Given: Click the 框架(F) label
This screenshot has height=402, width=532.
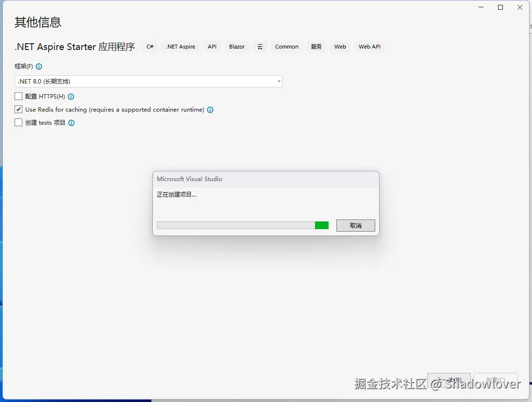Looking at the screenshot, I should point(24,67).
